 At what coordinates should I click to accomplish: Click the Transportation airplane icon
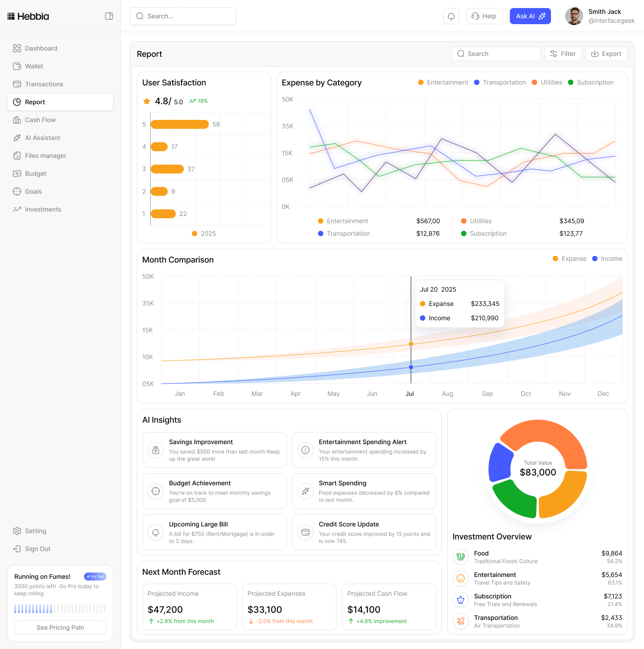point(461,621)
